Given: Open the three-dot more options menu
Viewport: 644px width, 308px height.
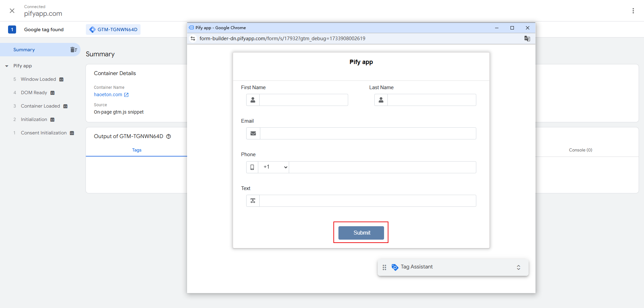Looking at the screenshot, I should [x=633, y=11].
